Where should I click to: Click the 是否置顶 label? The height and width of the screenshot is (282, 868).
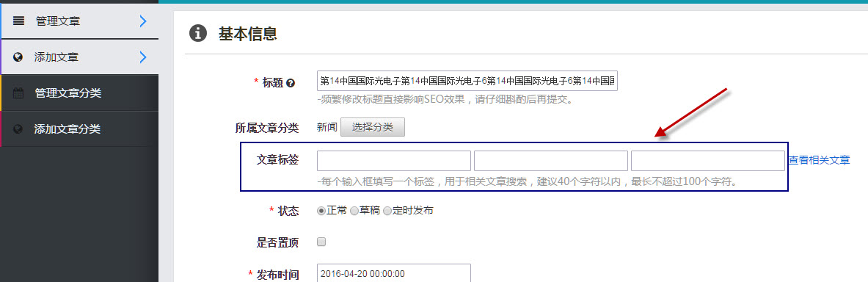coord(278,242)
